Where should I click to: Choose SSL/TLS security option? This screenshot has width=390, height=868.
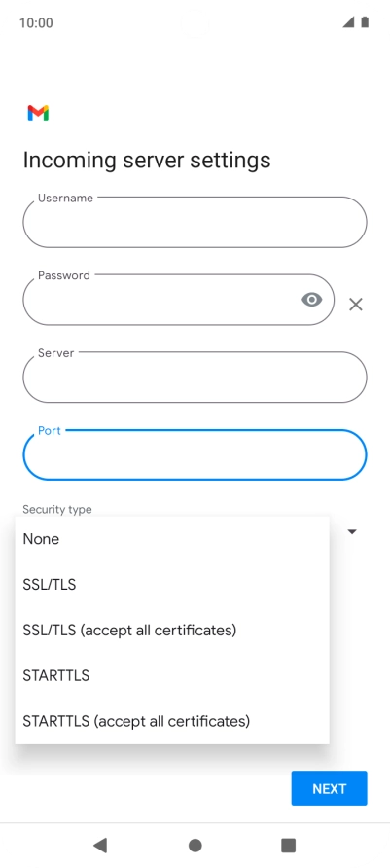pos(172,585)
